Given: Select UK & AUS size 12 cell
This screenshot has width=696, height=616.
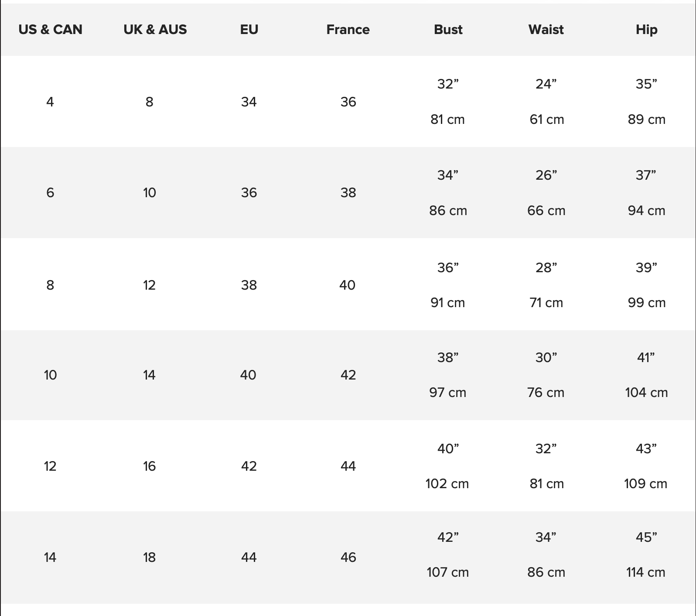Looking at the screenshot, I should coord(149,285).
